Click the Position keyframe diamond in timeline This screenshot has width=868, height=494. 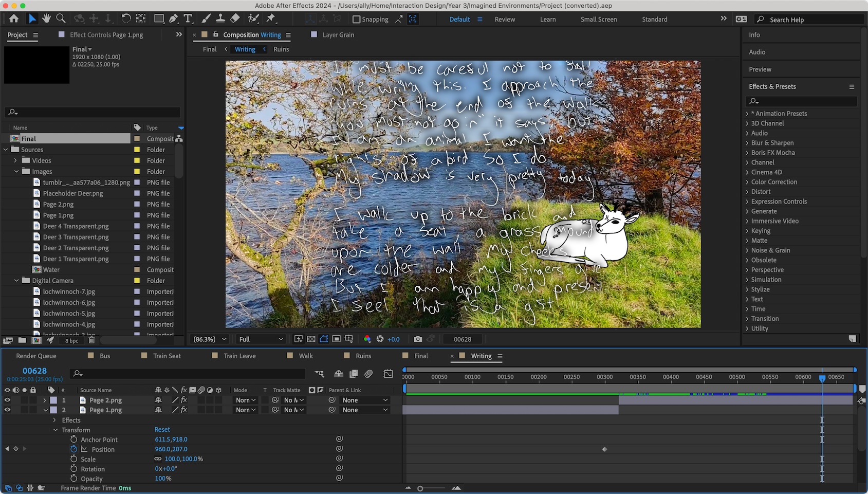[x=604, y=449]
